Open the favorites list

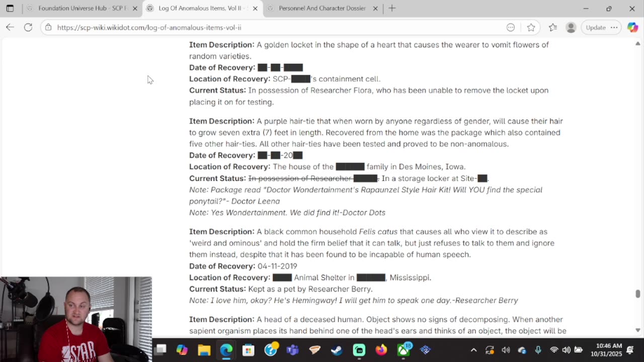553,28
